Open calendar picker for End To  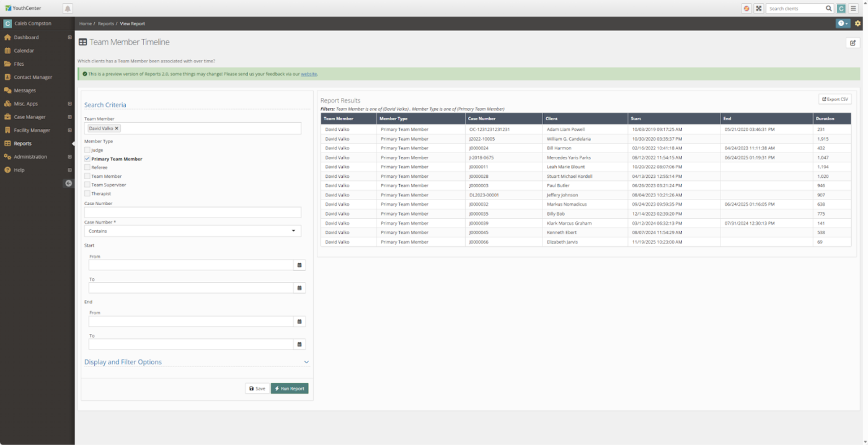pyautogui.click(x=299, y=345)
